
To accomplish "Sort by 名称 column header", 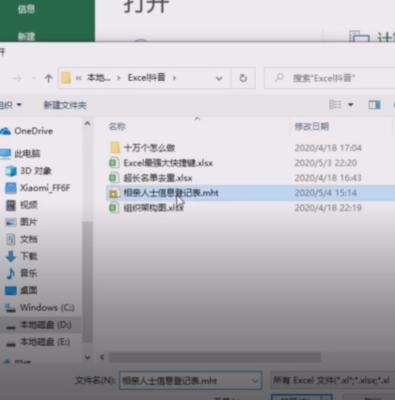I will [117, 127].
